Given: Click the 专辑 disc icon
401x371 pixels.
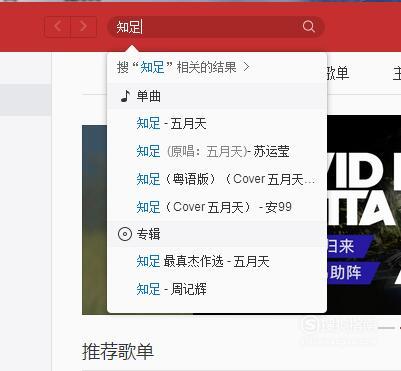Looking at the screenshot, I should point(125,234).
